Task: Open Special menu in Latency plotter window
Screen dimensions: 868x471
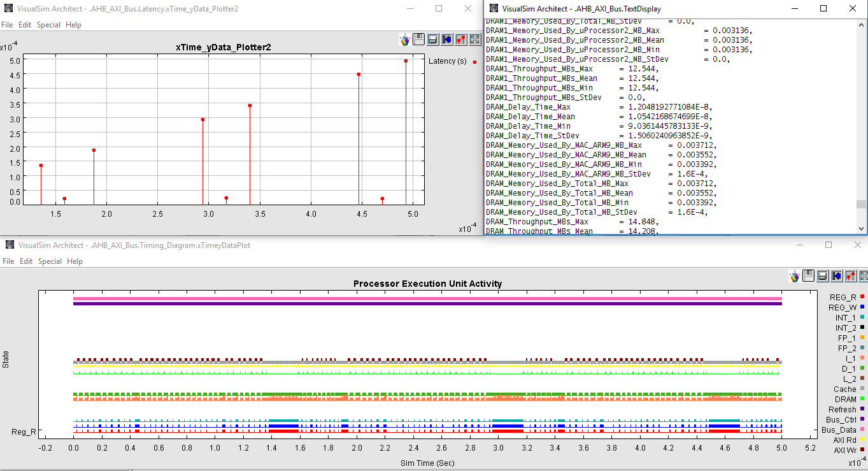Action: [49, 25]
